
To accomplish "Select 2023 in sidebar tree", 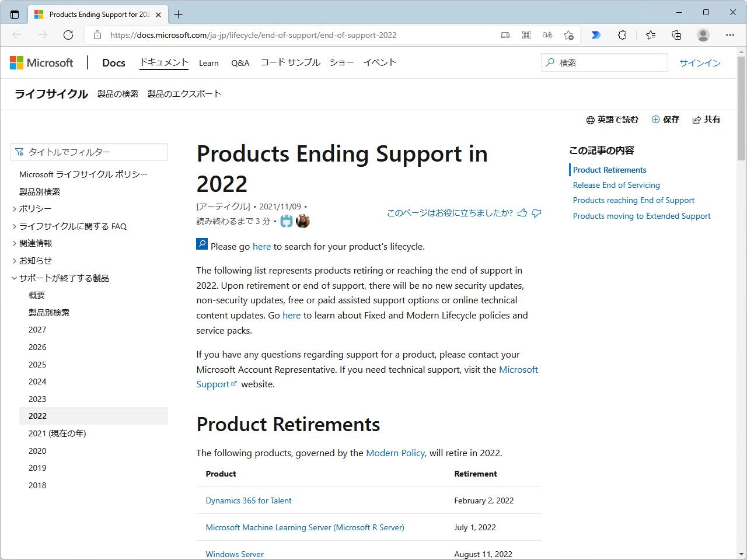I will pos(37,399).
